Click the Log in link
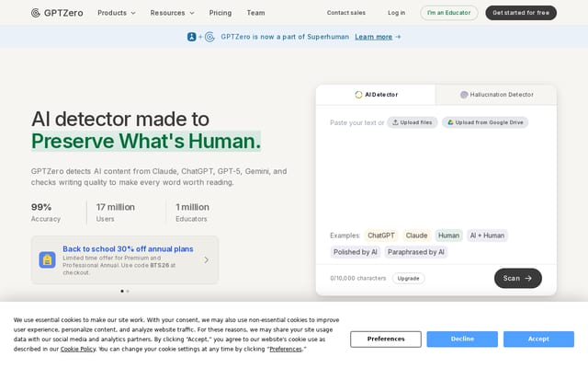Image resolution: width=588 pixels, height=368 pixels. [x=396, y=13]
